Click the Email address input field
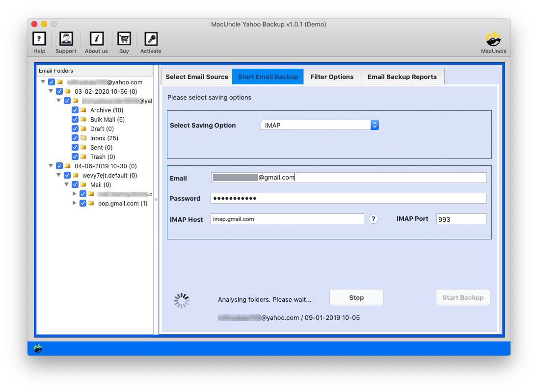 pyautogui.click(x=349, y=178)
